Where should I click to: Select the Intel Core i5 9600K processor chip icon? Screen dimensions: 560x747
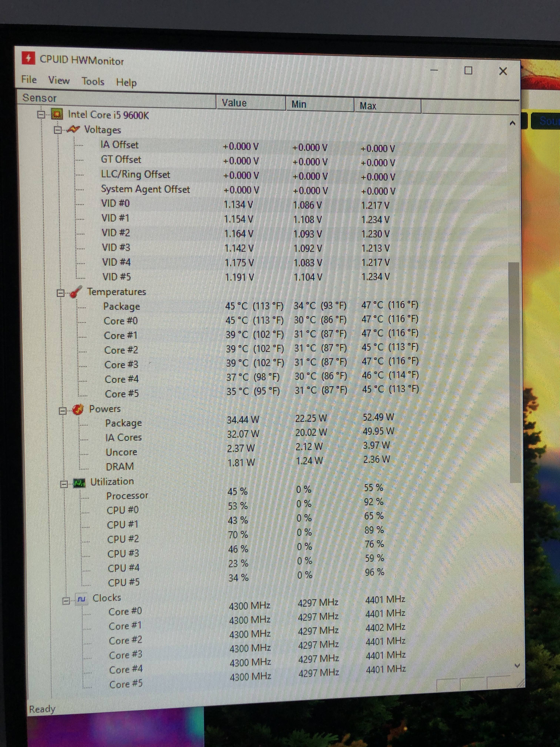(x=57, y=114)
